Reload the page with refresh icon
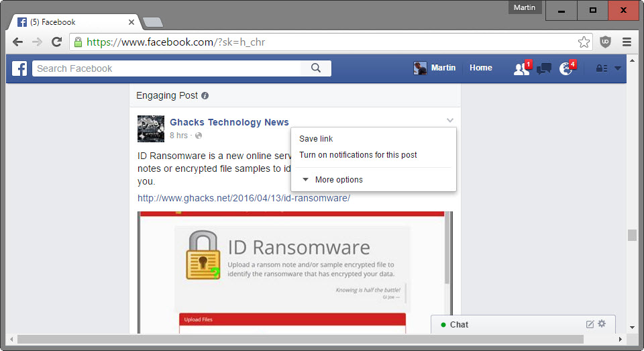This screenshot has height=351, width=644. [x=56, y=42]
